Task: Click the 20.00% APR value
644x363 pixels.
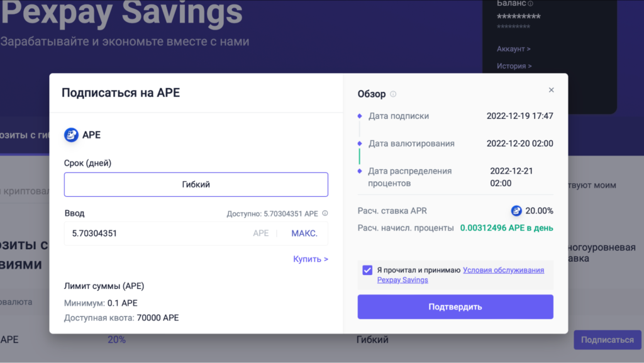Action: (539, 211)
